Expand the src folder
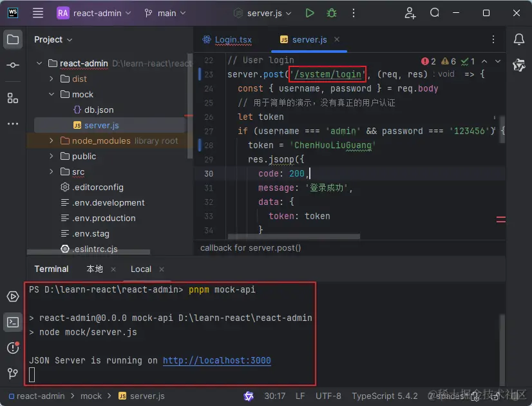The width and height of the screenshot is (532, 406). (52, 171)
